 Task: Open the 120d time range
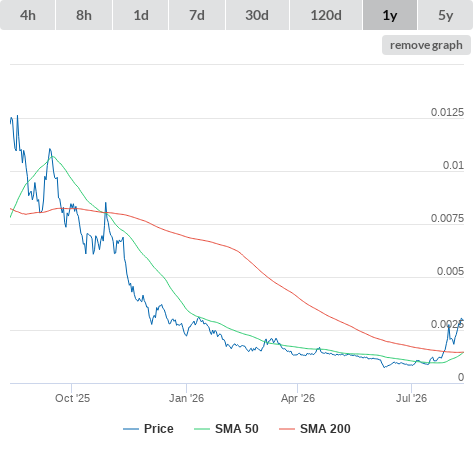coord(326,15)
